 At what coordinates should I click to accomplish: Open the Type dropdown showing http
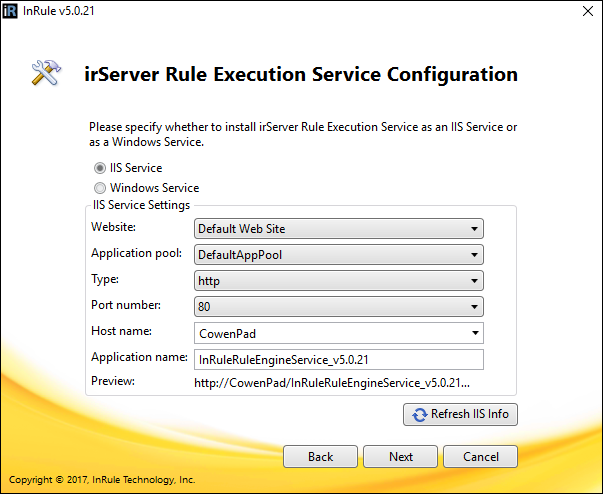[339, 281]
